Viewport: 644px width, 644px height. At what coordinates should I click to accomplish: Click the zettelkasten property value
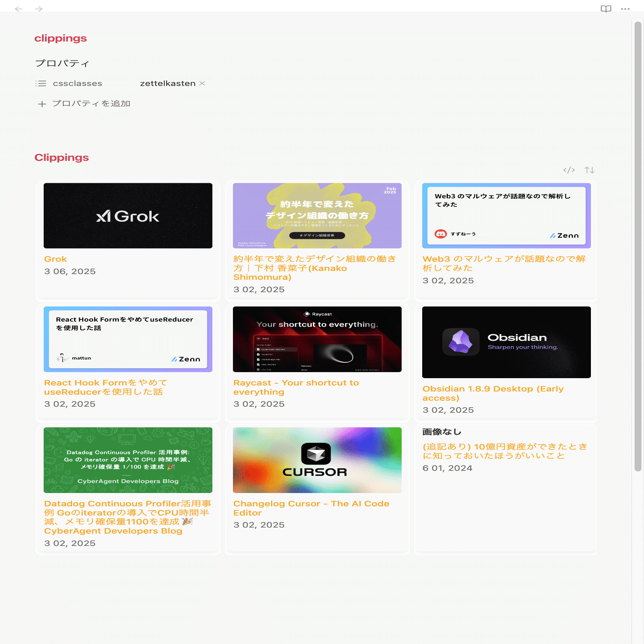point(168,83)
